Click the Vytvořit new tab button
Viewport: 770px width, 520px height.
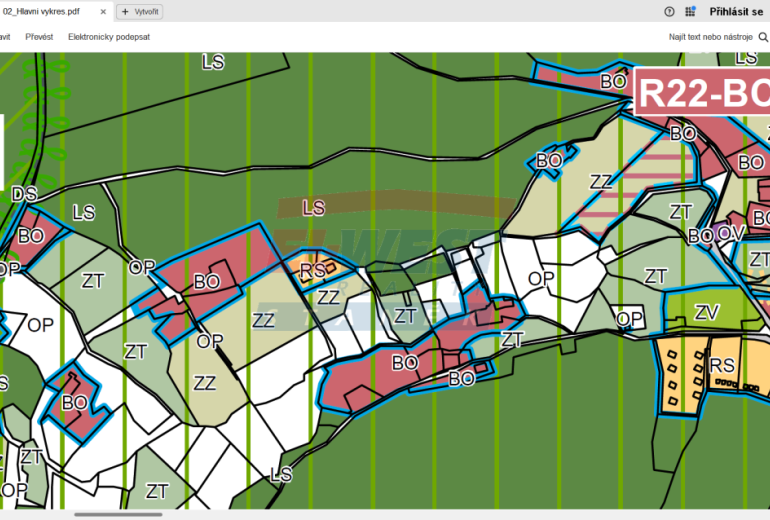coord(140,12)
